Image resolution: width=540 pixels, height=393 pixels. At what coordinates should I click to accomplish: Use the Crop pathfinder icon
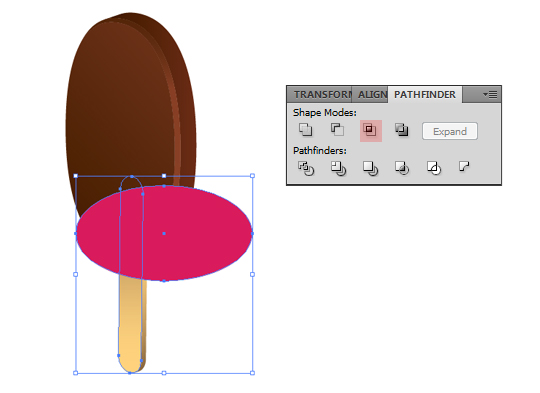click(402, 168)
